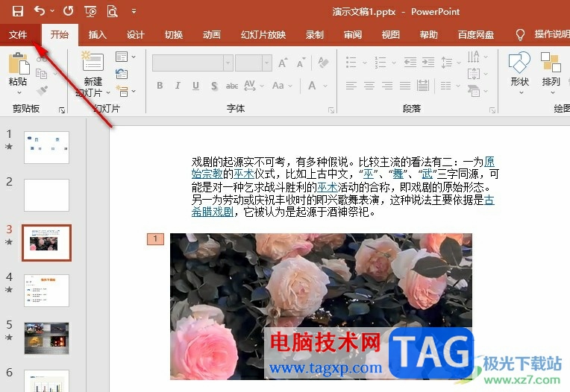Screen dimensions: 570x392
Task: Pick font color with the A button
Action: click(x=312, y=86)
